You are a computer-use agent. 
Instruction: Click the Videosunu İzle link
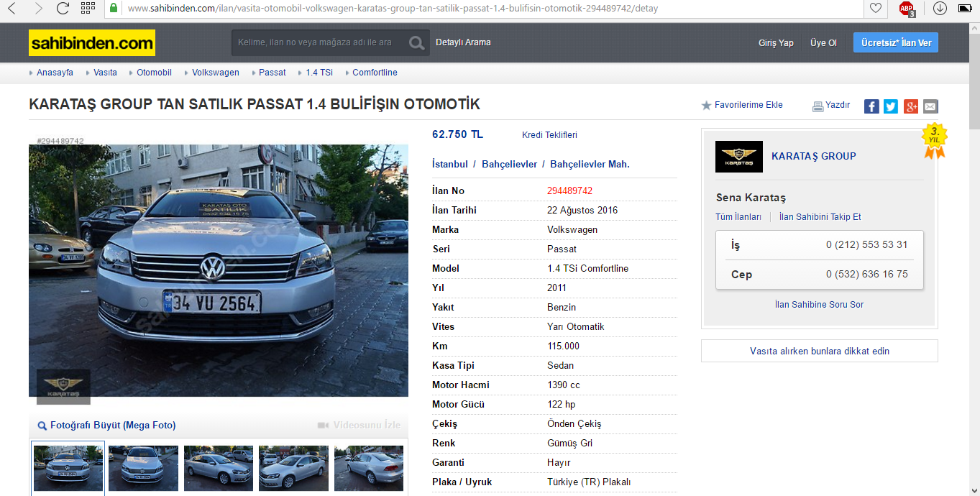click(367, 426)
